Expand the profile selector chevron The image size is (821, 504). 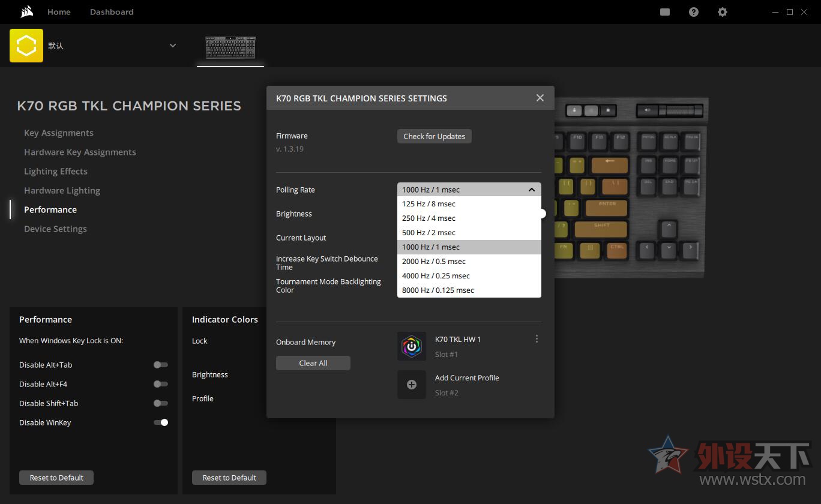point(173,46)
